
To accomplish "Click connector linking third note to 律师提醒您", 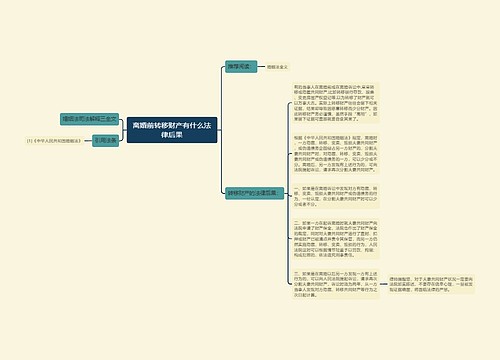I will tap(384, 284).
